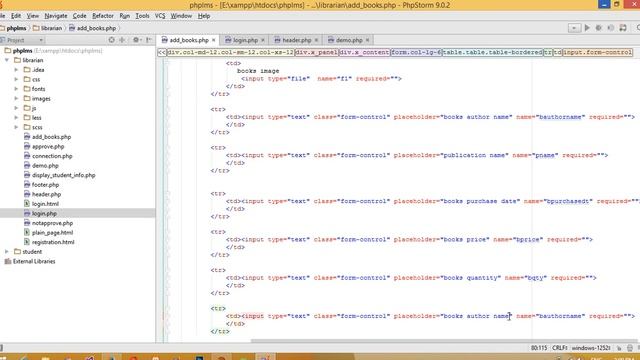This screenshot has width=640, height=360.
Task: Collapse the librarian folder in project tree
Action: [x=7, y=60]
